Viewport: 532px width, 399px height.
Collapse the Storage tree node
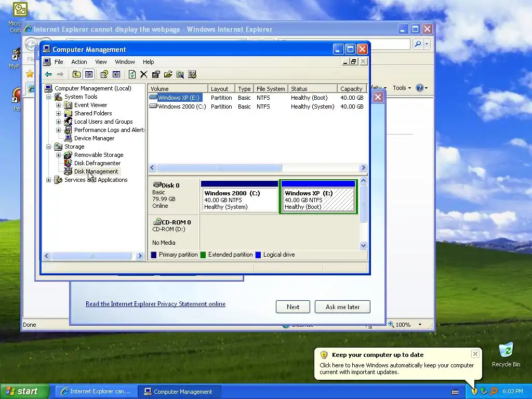point(48,147)
